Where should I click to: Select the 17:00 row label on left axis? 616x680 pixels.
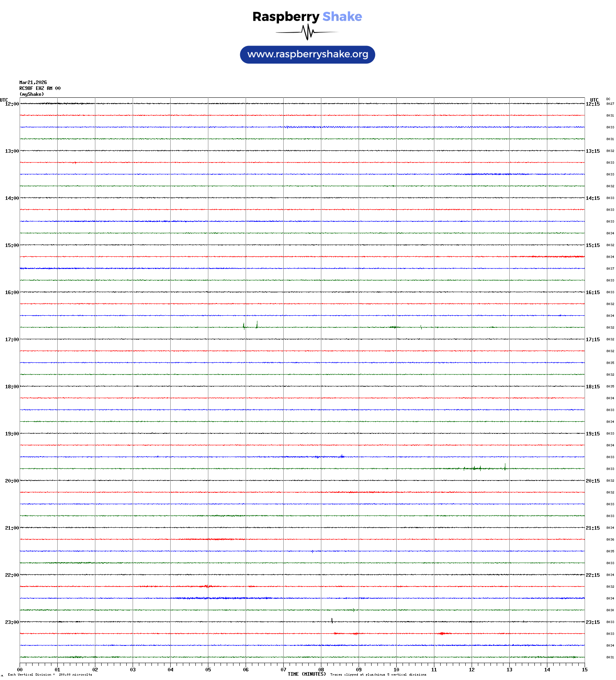tap(12, 340)
